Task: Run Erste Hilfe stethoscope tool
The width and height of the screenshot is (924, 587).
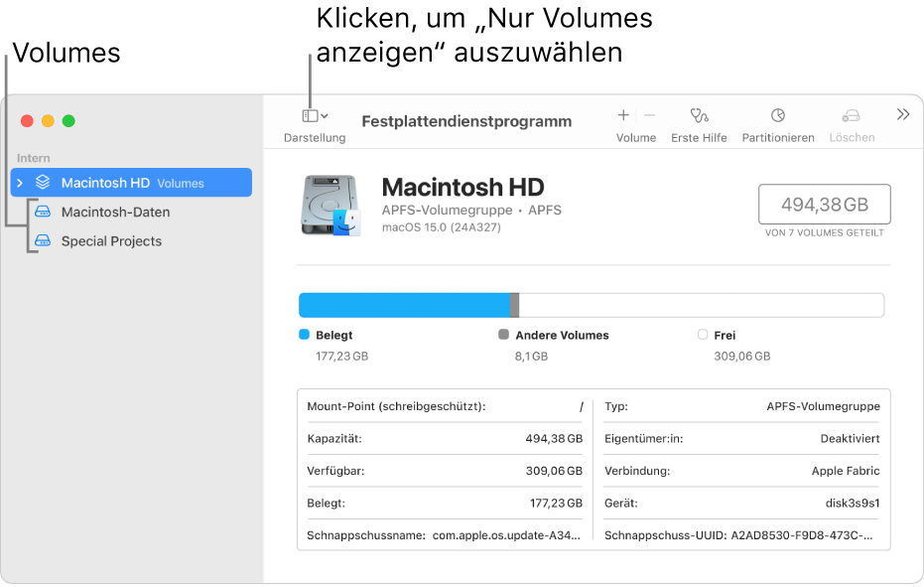Action: [x=699, y=115]
